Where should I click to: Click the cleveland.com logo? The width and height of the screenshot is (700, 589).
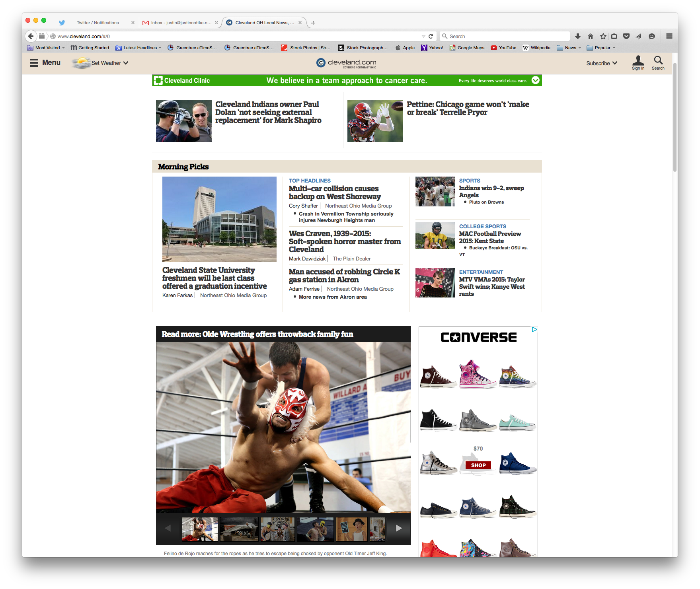pos(346,63)
